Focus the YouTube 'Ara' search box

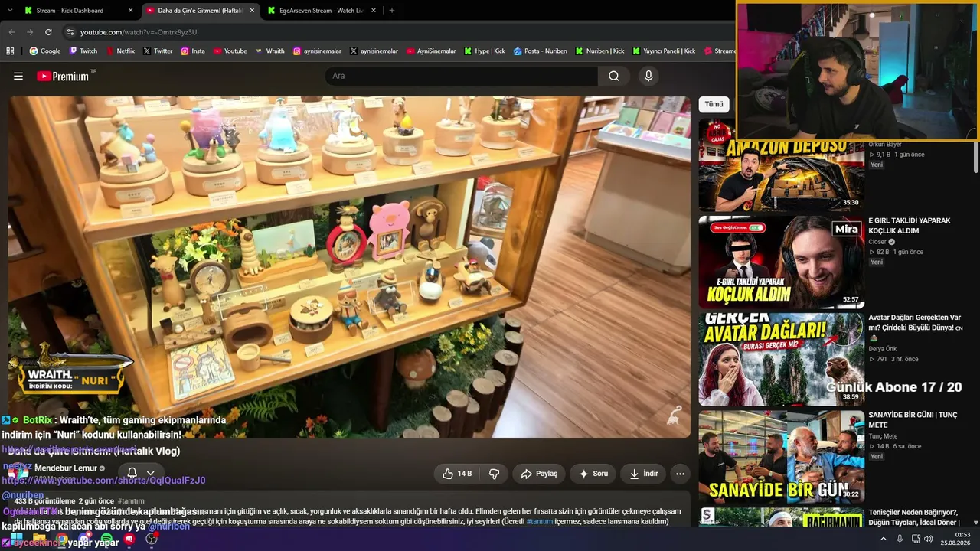pyautogui.click(x=461, y=76)
